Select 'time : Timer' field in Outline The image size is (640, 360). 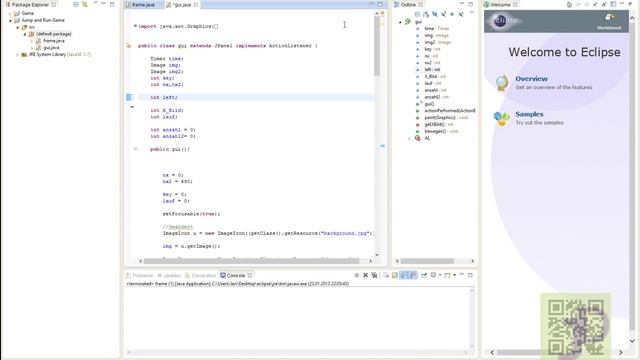pyautogui.click(x=437, y=29)
